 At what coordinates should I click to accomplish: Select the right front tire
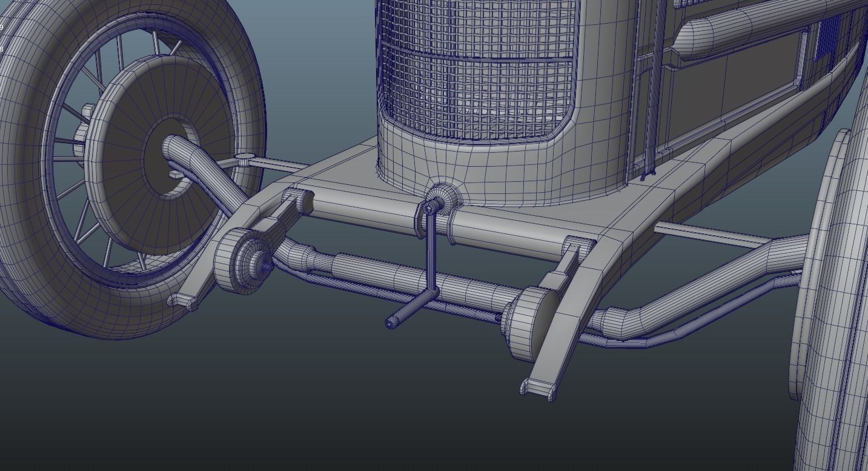pos(836,303)
